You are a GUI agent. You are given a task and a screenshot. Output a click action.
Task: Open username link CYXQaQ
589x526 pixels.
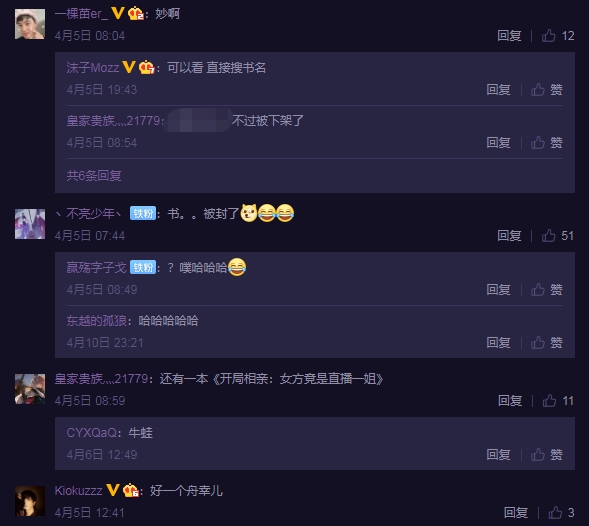pyautogui.click(x=91, y=433)
